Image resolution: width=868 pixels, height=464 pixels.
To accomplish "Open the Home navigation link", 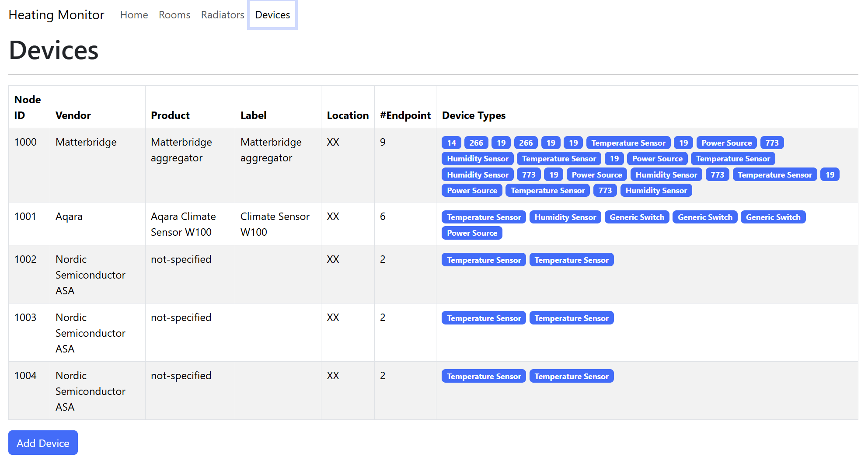I will pyautogui.click(x=134, y=15).
